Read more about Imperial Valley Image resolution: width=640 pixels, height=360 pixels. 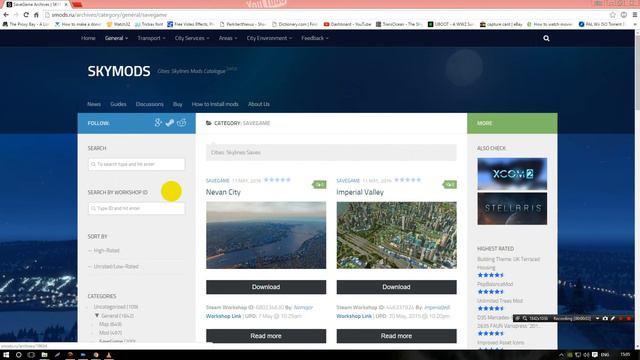(396, 336)
